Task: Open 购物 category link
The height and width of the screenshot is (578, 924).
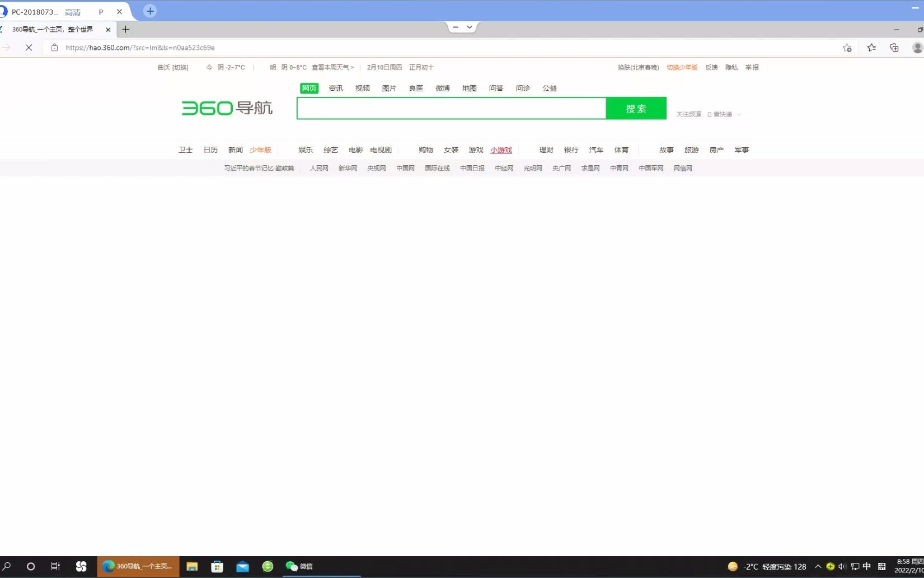Action: tap(426, 150)
